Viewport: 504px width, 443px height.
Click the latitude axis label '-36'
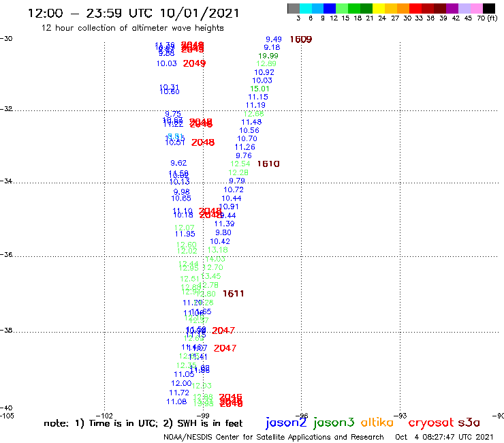6,255
